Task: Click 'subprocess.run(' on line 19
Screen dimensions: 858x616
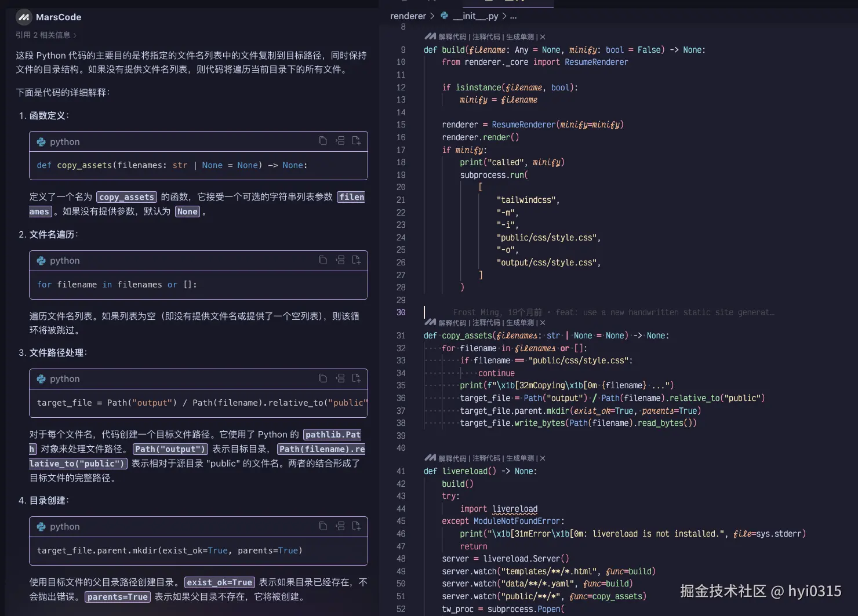Action: [494, 175]
